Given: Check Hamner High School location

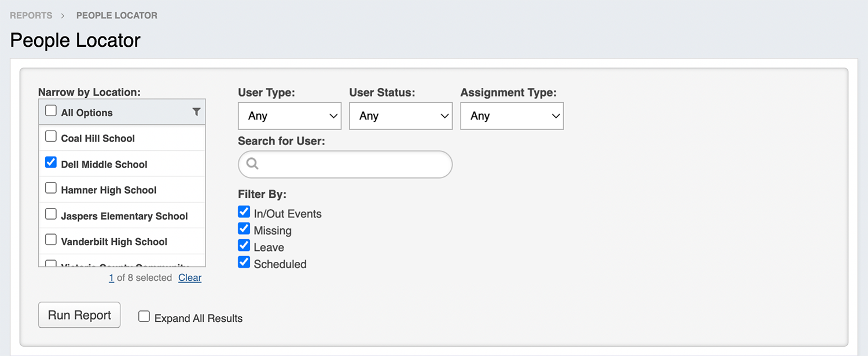Looking at the screenshot, I should [51, 188].
